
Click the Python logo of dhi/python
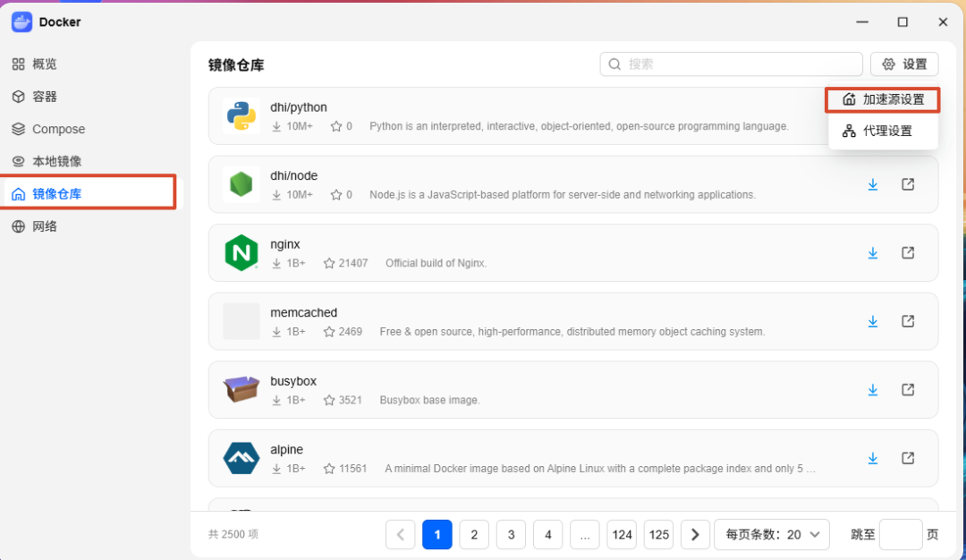click(241, 115)
